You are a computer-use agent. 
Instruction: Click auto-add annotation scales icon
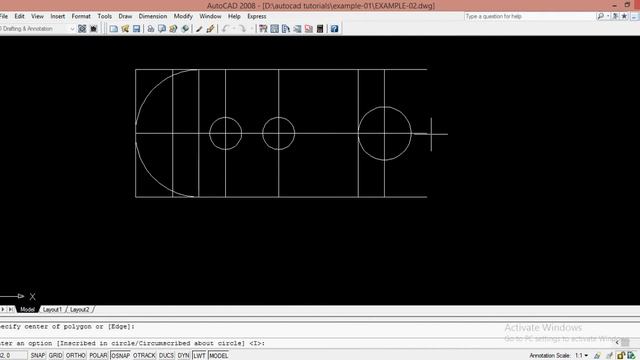click(x=609, y=356)
